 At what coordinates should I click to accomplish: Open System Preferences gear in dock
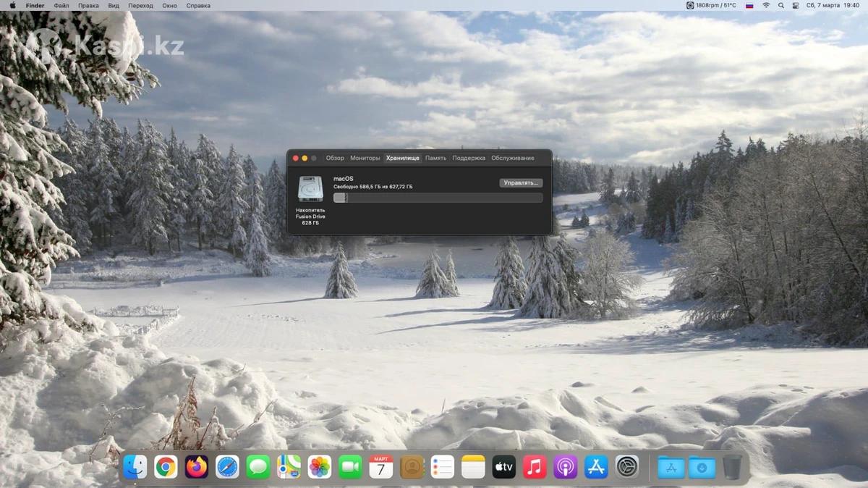[626, 467]
